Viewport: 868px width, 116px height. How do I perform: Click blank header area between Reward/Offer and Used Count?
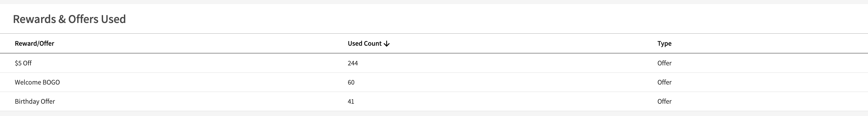(202, 43)
